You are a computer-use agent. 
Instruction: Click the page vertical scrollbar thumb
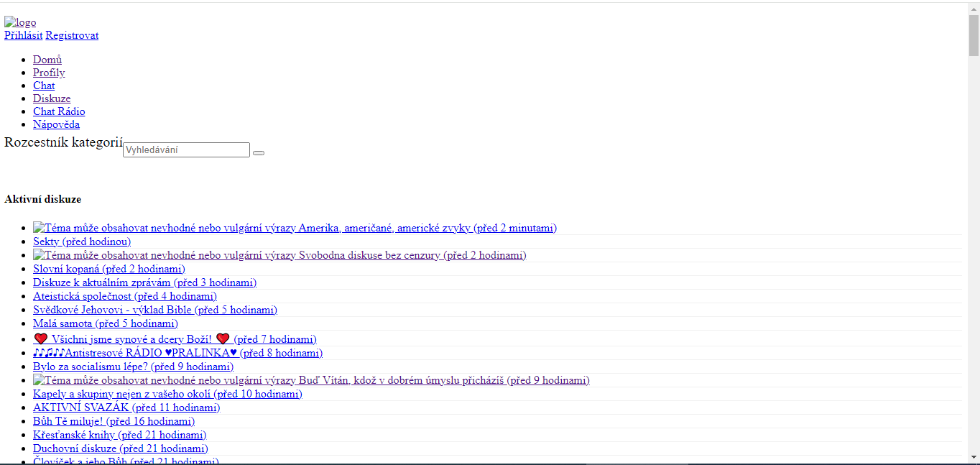pyautogui.click(x=974, y=34)
